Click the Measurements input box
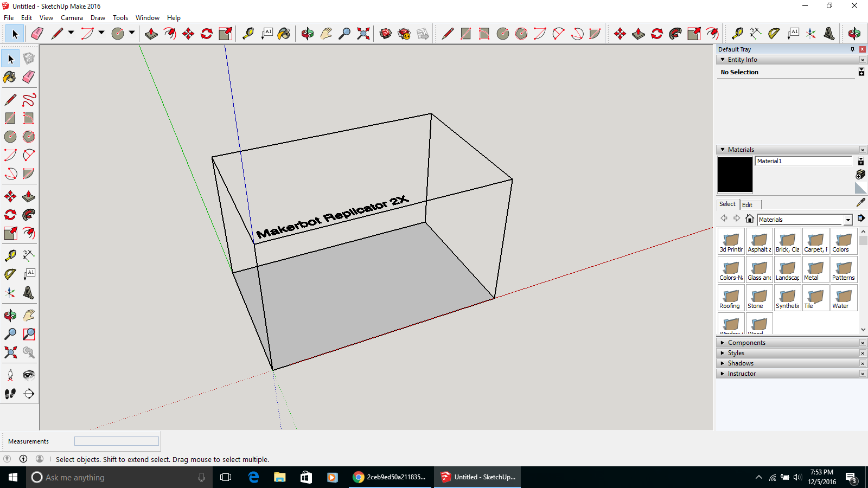This screenshot has height=488, width=868. pyautogui.click(x=117, y=441)
